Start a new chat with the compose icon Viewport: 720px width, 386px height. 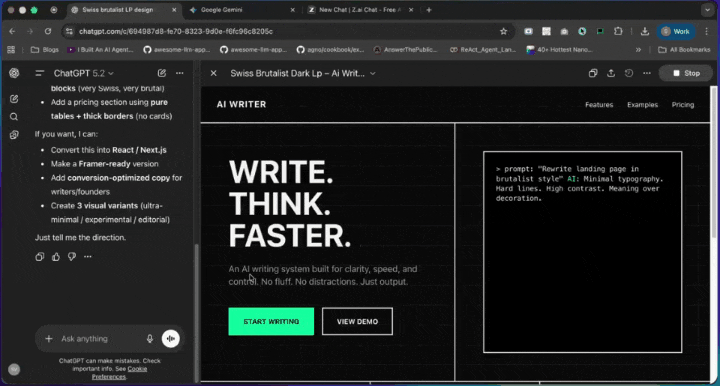tap(162, 73)
